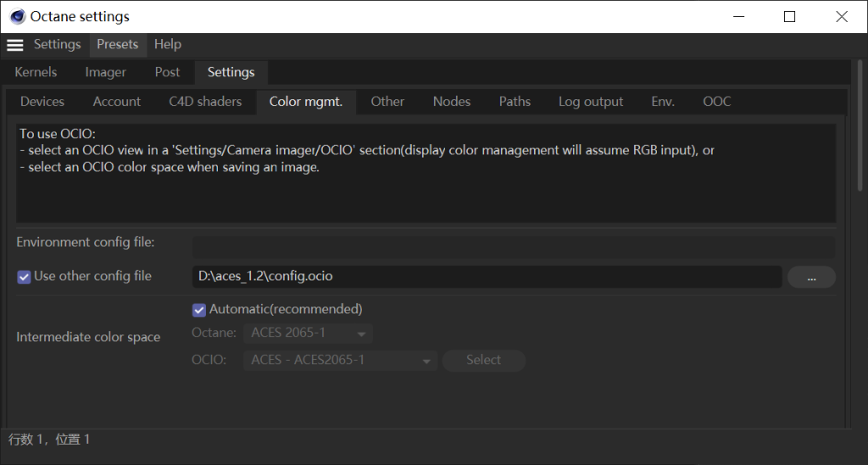Disable the Automatic(recommended) checkbox
This screenshot has width=868, height=465.
(x=199, y=310)
